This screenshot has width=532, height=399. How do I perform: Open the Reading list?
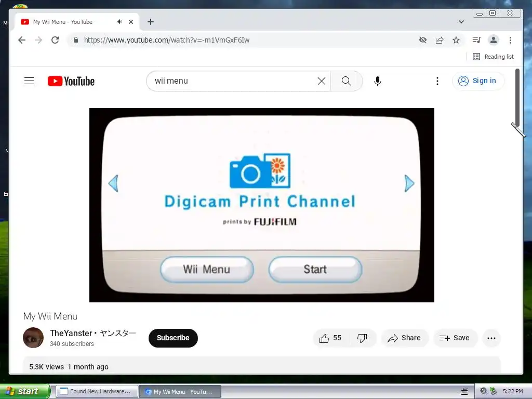click(x=493, y=57)
